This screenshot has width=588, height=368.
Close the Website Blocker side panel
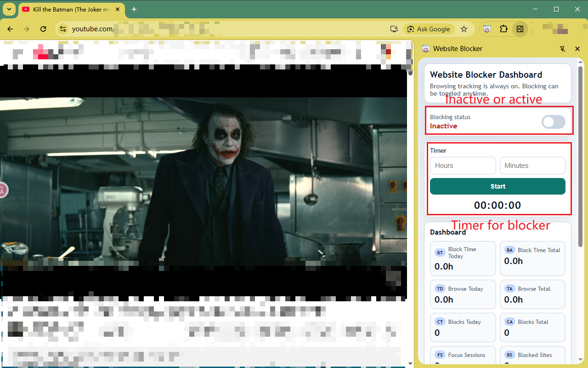coord(577,49)
